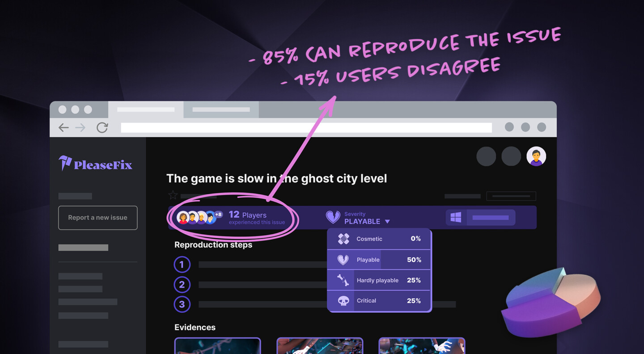Click the broken heart severity icon
644x354 pixels.
[x=333, y=217]
